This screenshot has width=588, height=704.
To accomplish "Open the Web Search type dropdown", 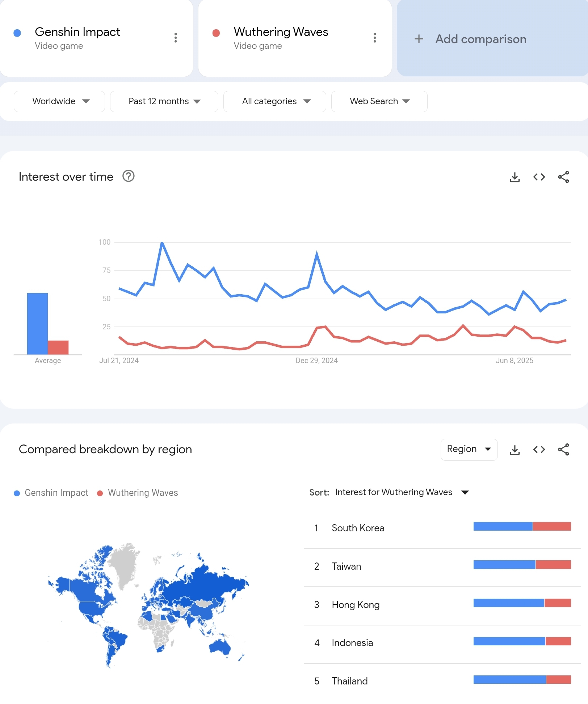I will click(x=379, y=101).
